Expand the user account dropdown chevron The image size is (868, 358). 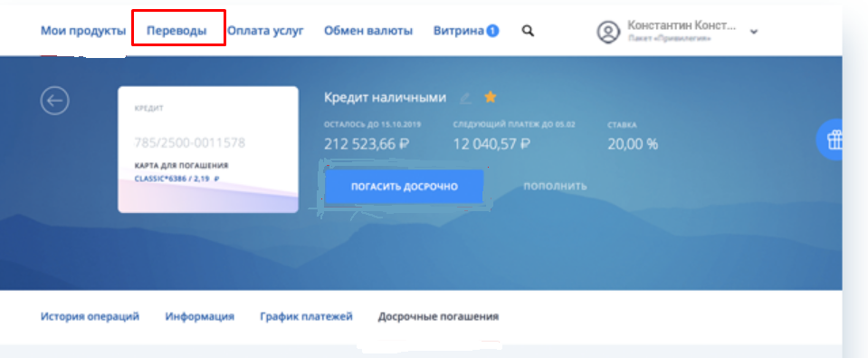click(753, 32)
